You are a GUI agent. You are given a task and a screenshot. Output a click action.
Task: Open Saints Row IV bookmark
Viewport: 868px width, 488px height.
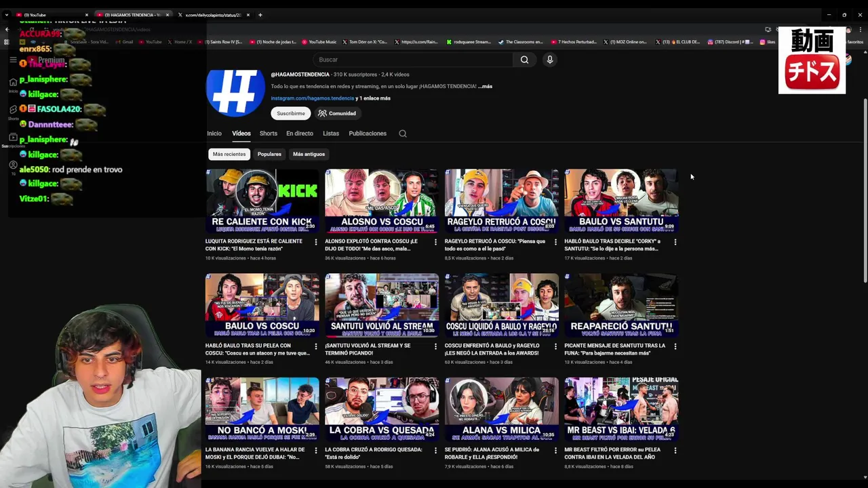(220, 42)
